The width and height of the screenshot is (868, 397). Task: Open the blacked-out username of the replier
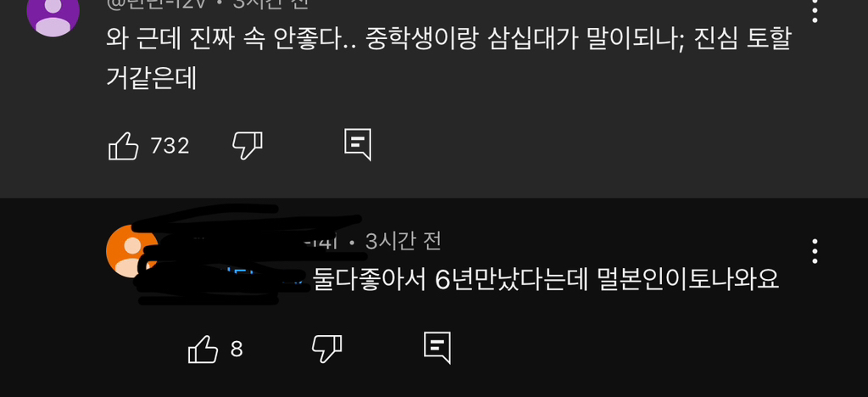(x=249, y=242)
